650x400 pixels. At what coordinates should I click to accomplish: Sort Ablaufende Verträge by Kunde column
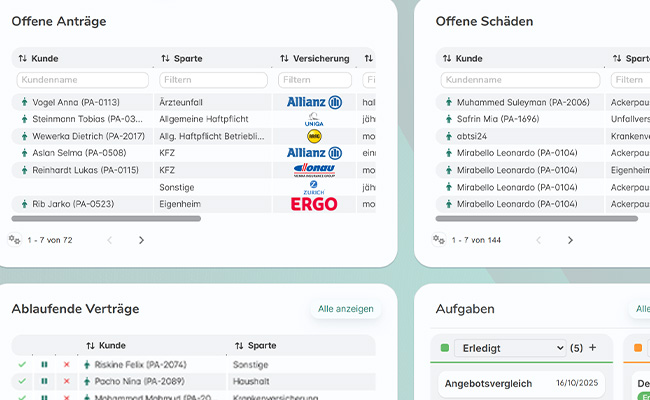[90, 345]
